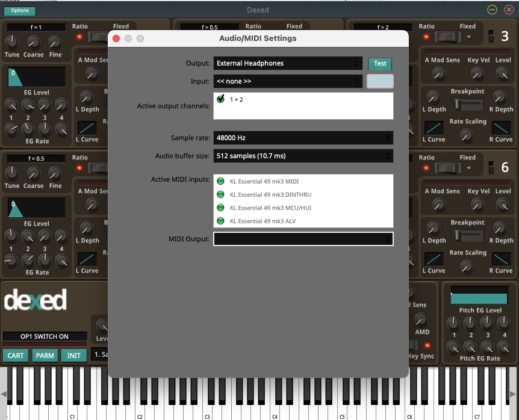Open the Options menu in Dexed

19,11
